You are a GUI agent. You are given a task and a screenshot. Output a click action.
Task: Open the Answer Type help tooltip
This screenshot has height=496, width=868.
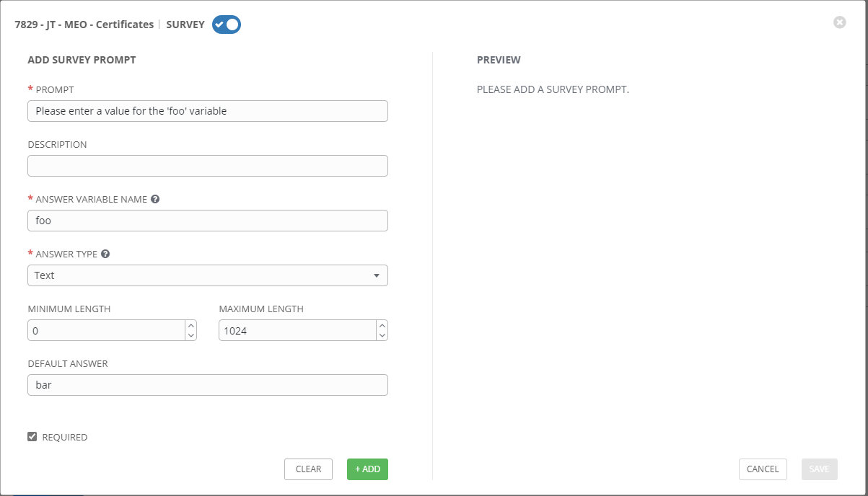click(105, 254)
